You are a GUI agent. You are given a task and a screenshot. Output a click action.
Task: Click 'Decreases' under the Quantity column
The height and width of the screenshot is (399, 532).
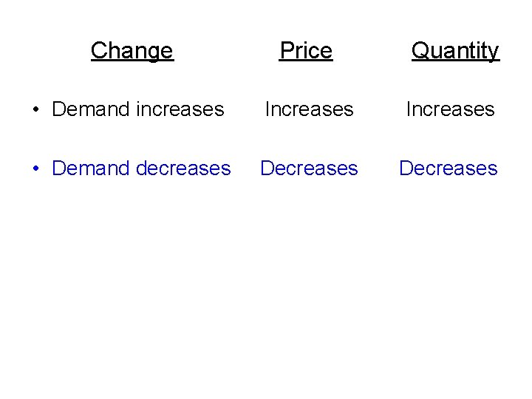(449, 168)
